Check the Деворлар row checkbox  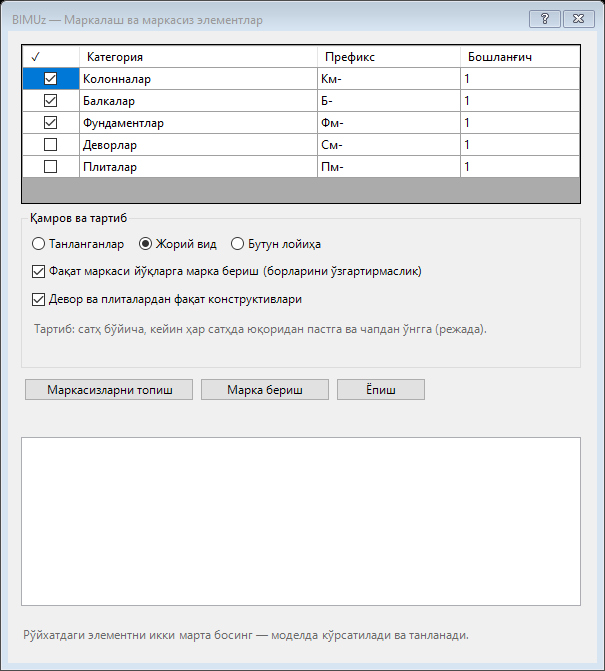[x=50, y=145]
